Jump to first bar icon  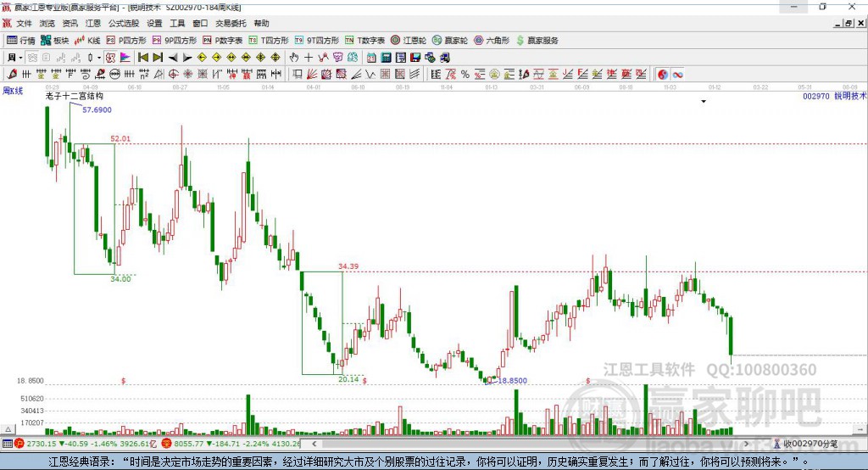point(142,58)
